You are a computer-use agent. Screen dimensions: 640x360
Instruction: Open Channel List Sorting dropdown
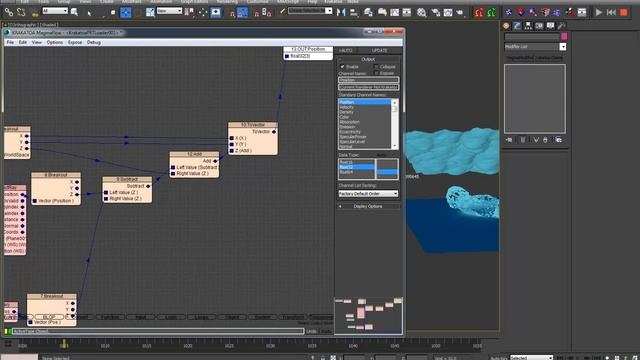[x=368, y=193]
